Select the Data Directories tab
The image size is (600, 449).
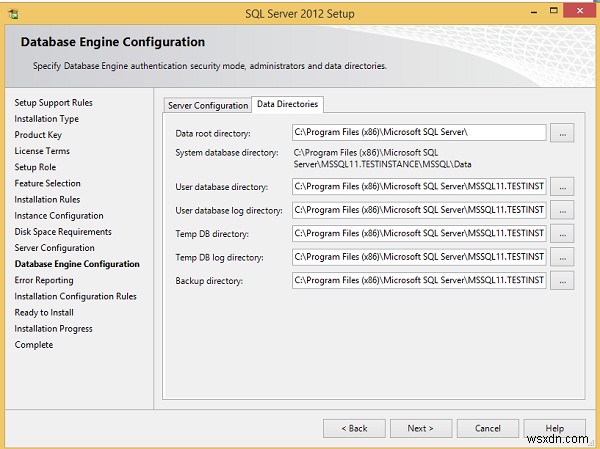coord(286,104)
